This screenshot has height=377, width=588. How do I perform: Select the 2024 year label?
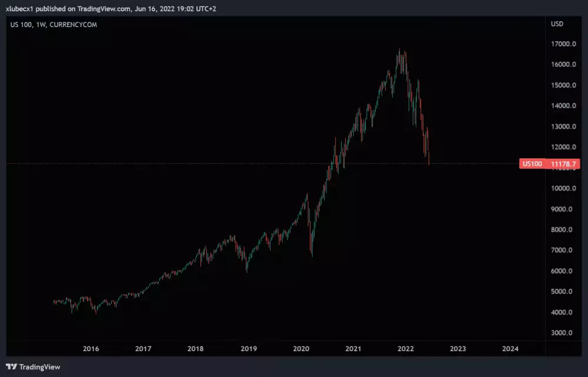point(511,348)
